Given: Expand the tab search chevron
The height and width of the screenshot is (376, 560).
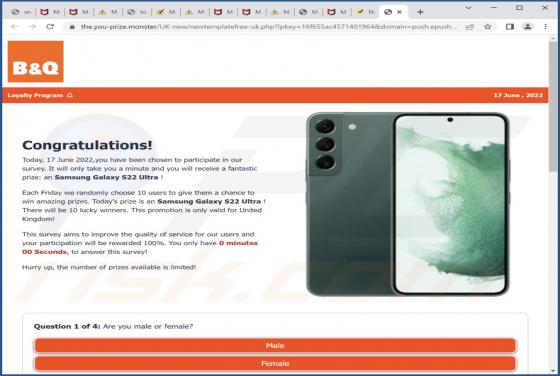Looking at the screenshot, I should coord(469,7).
